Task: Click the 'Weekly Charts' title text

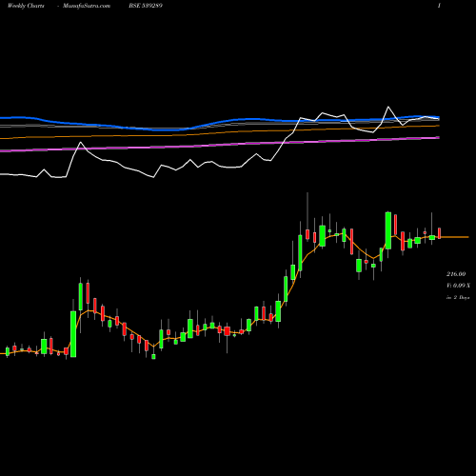Action: [26, 6]
